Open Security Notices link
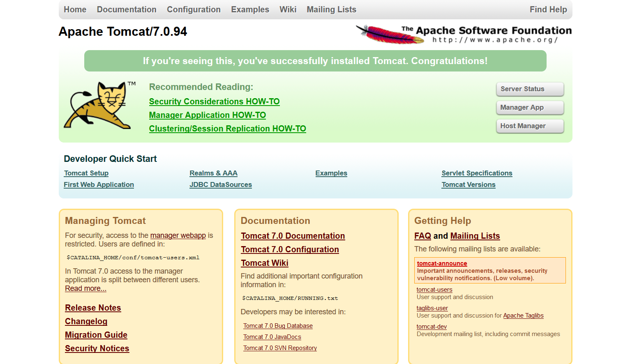This screenshot has height=364, width=637. coord(97,348)
